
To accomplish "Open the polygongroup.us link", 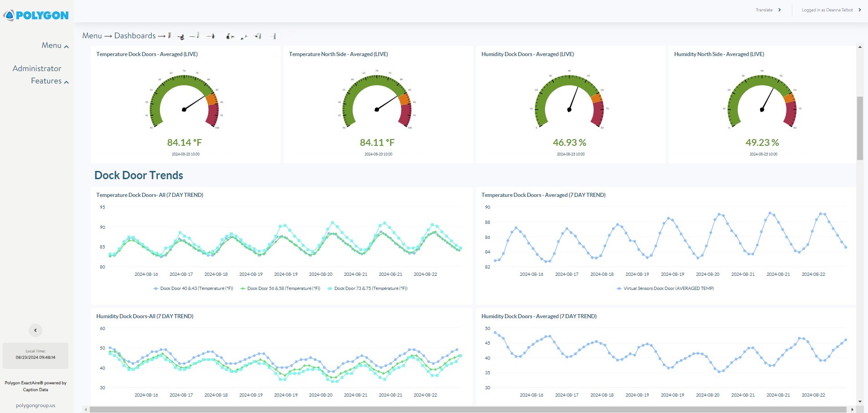I will pos(35,405).
